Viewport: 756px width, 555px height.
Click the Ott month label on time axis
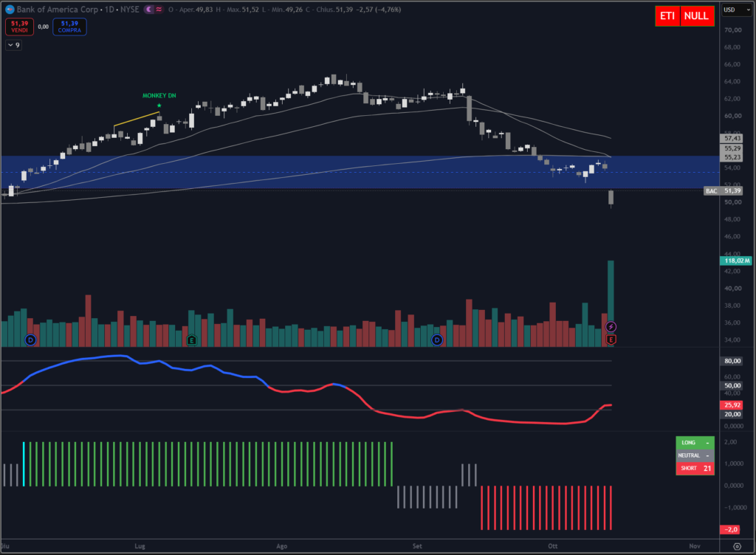tap(552, 546)
